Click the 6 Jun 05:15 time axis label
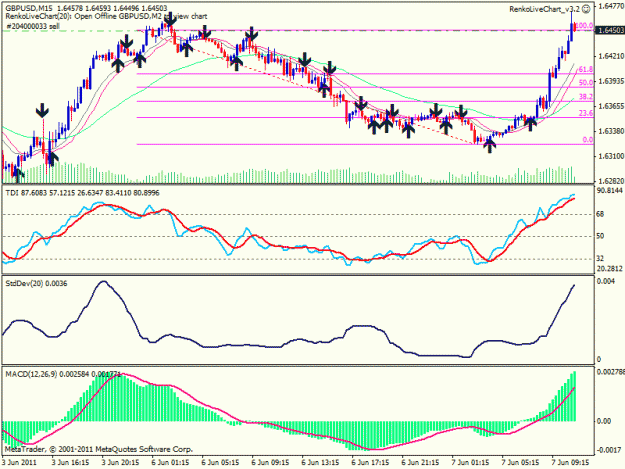625x469 pixels. [x=221, y=462]
